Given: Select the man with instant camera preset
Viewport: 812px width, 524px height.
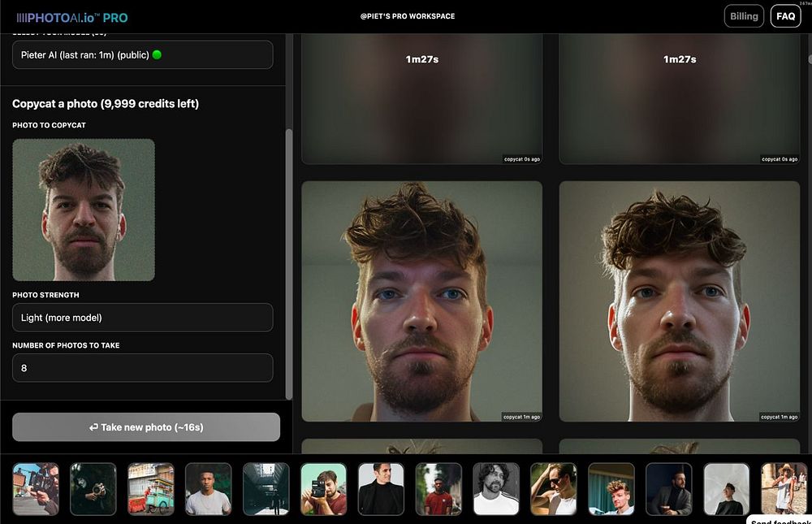Looking at the screenshot, I should click(x=324, y=489).
